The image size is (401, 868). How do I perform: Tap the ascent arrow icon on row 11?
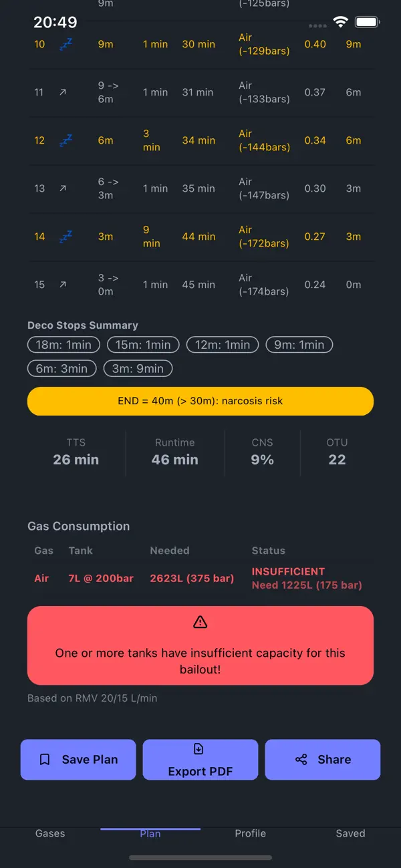pos(63,92)
